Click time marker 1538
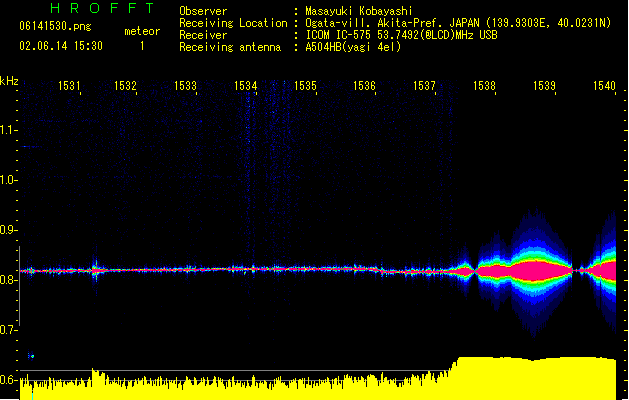 (485, 86)
